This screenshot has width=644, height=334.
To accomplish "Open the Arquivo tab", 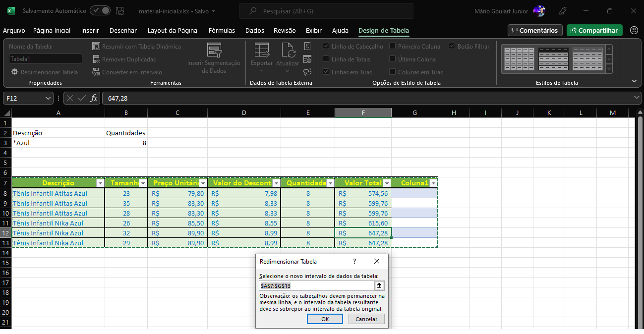I will coord(14,30).
